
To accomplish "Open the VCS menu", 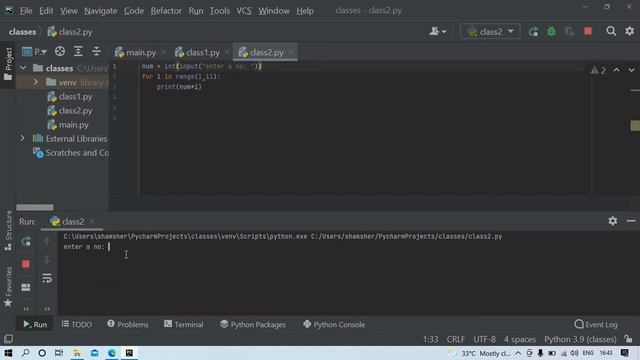I will [244, 11].
